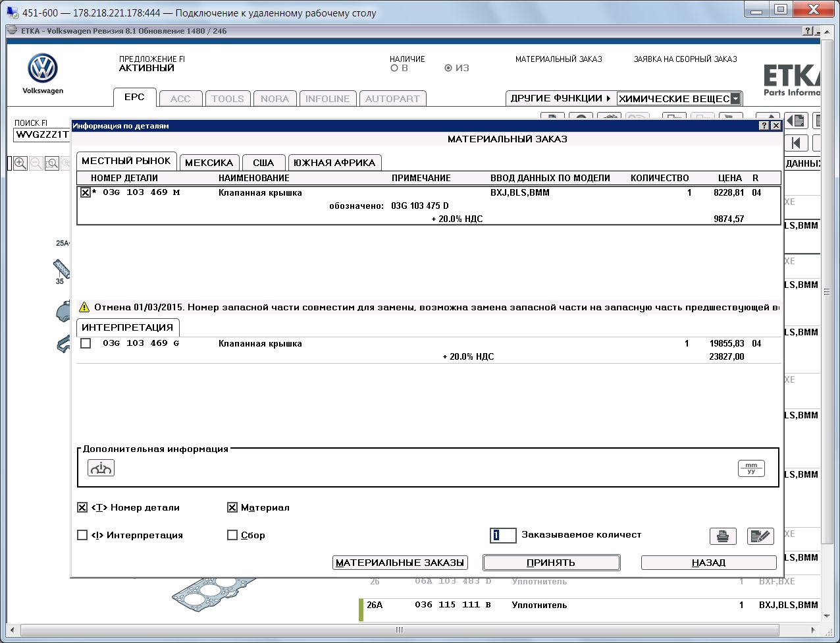840x643 pixels.
Task: Click model codes BXJ,BLS,BMM in dialog row
Action: coord(520,193)
